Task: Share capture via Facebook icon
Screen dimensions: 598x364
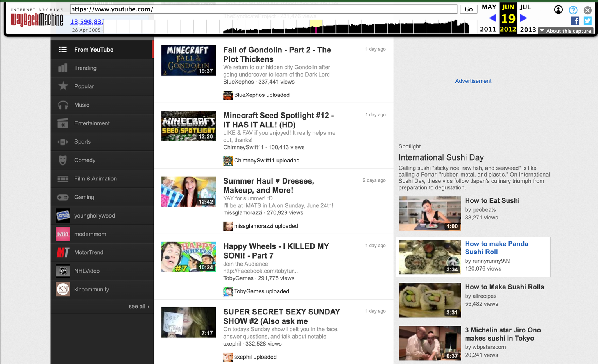Action: [x=575, y=21]
